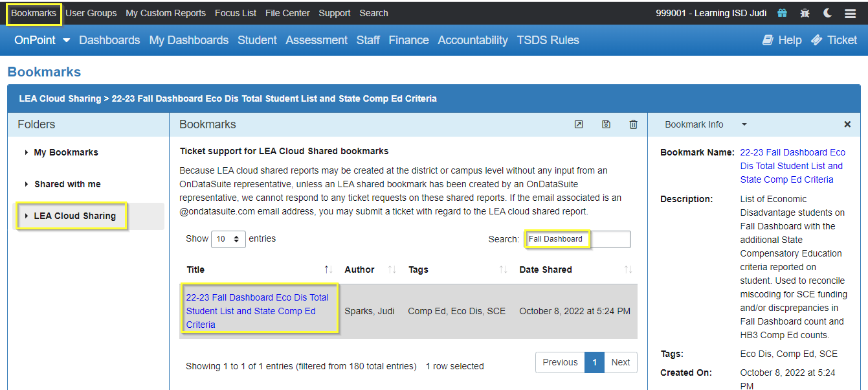Screen dimensions: 868x390
Task: Open the hamburger menu icon
Action: point(850,12)
